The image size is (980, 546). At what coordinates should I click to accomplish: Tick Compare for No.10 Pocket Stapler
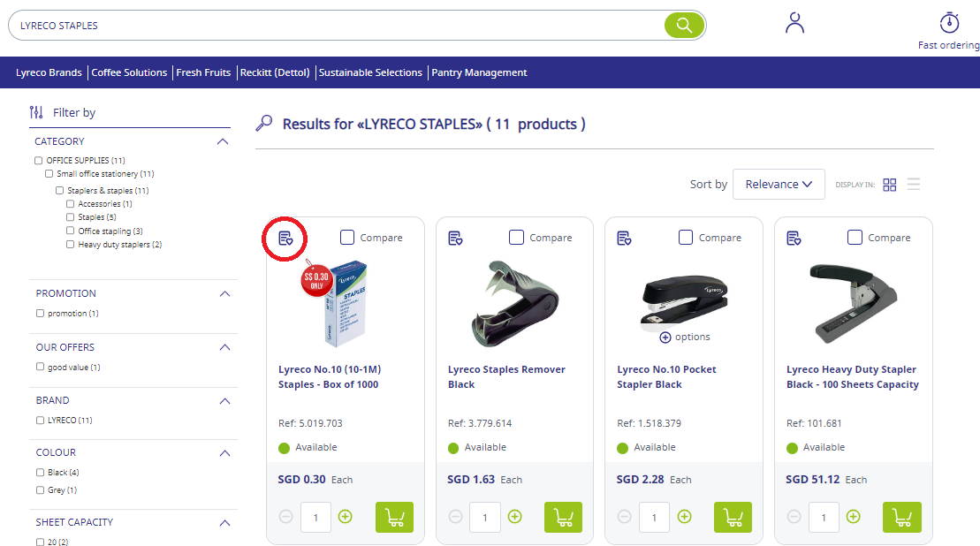click(686, 238)
